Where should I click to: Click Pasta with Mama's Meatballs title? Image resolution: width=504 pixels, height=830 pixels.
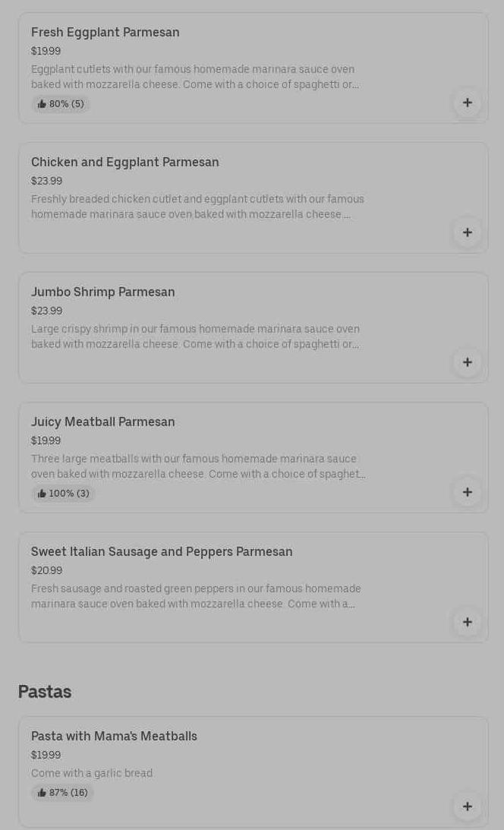[114, 736]
